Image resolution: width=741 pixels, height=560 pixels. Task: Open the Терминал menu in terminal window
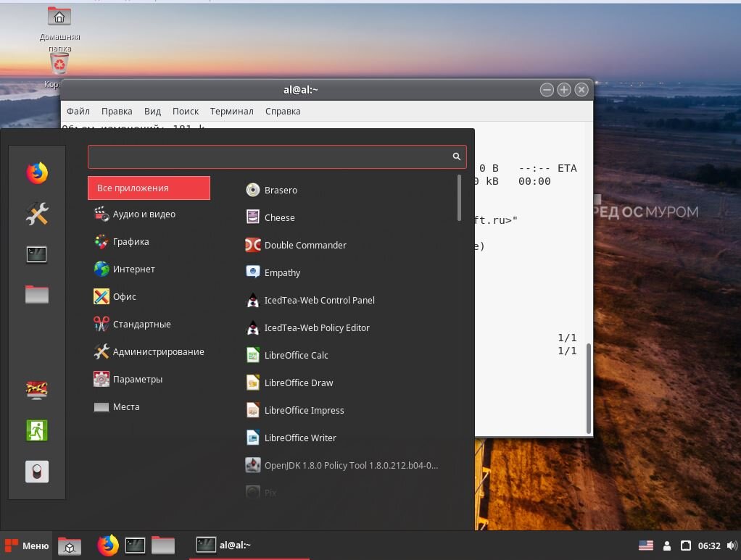coord(231,111)
